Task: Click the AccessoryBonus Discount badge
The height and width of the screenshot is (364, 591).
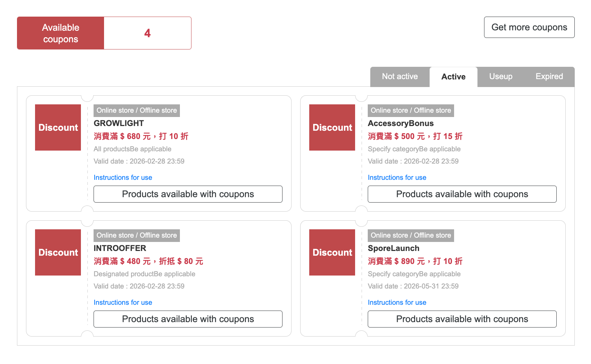Action: point(332,127)
